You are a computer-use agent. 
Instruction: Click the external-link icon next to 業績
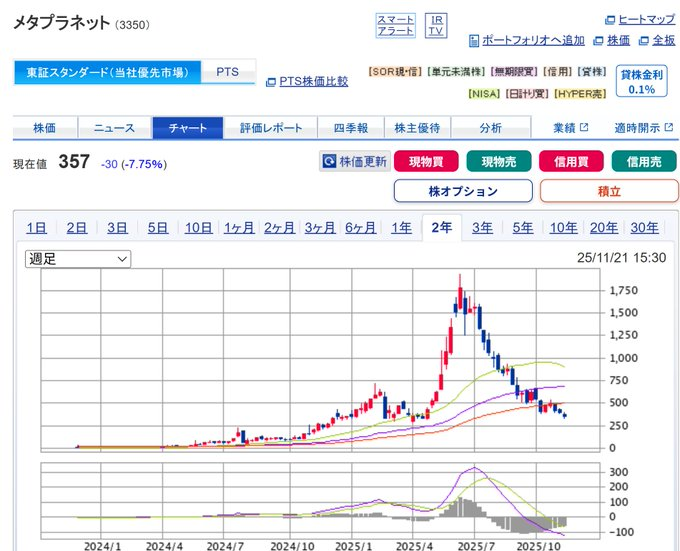[x=584, y=127]
